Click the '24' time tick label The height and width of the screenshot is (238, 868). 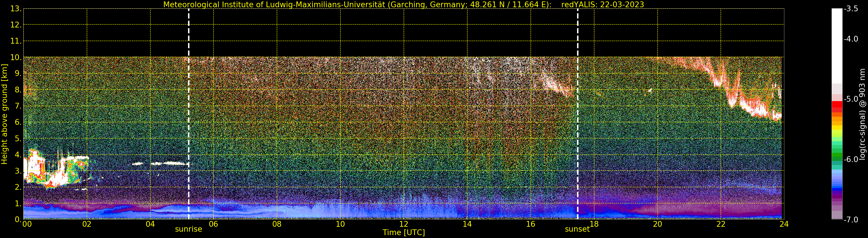[x=784, y=224]
